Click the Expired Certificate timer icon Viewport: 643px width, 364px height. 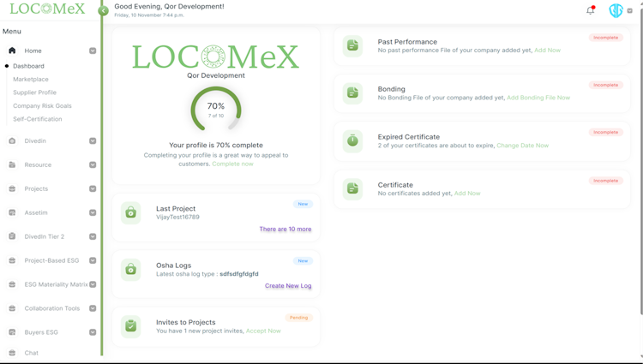[x=352, y=141]
